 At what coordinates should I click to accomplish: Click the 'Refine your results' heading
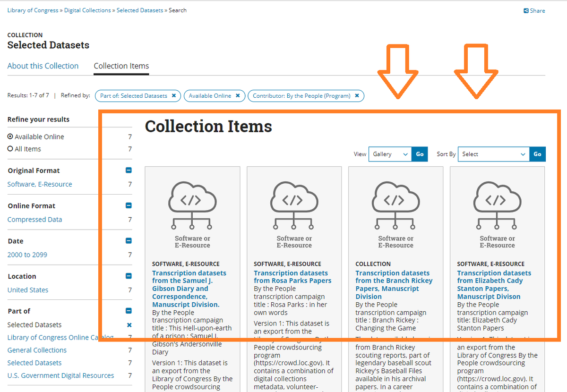tap(38, 119)
